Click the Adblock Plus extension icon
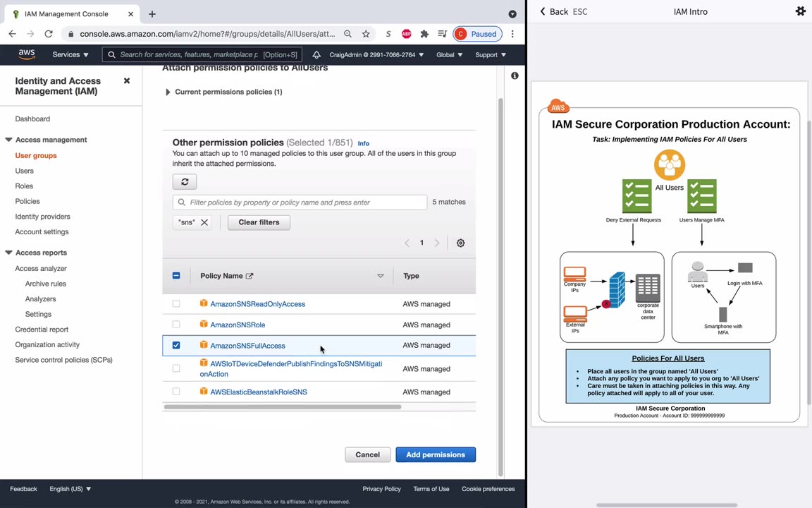This screenshot has width=812, height=508. point(407,34)
